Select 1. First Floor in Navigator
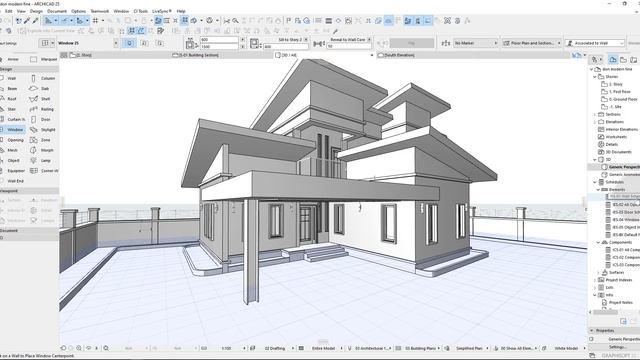640x360 pixels. click(x=620, y=92)
